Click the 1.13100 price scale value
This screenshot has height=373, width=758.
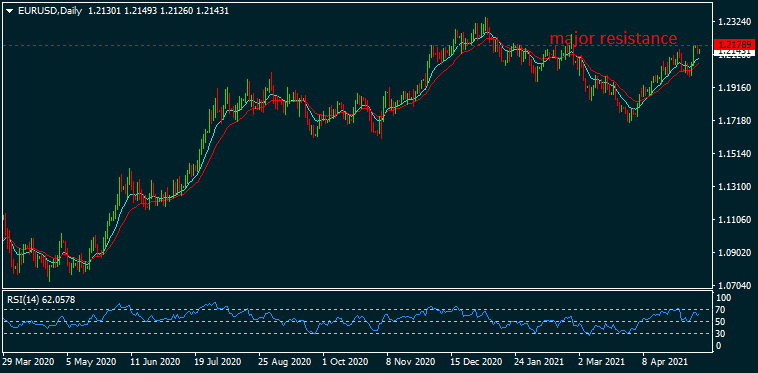coord(735,186)
